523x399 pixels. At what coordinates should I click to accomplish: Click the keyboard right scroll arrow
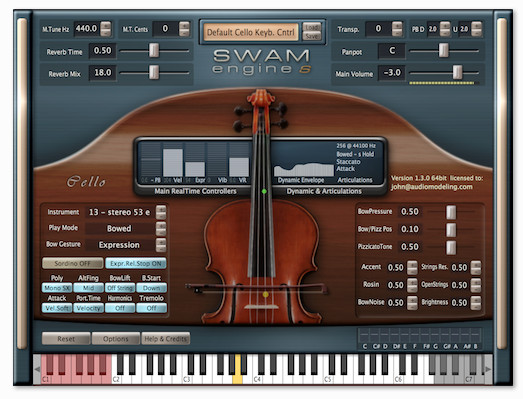488,369
